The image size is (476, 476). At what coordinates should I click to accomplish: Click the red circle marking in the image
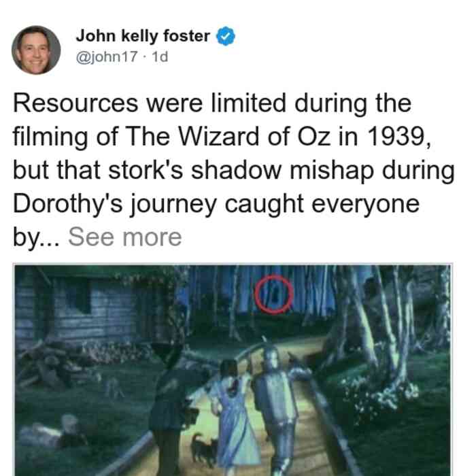pos(274,294)
